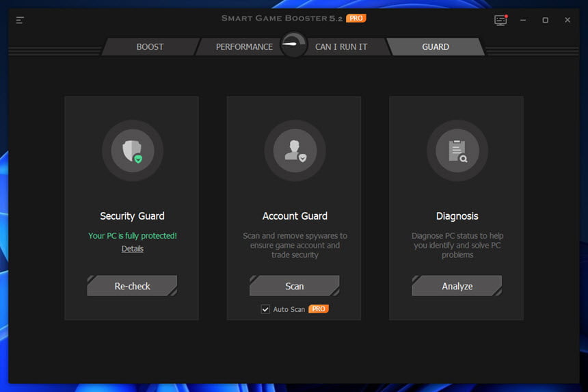
Task: Click the 'Your PC is fully protected!' text
Action: point(133,235)
